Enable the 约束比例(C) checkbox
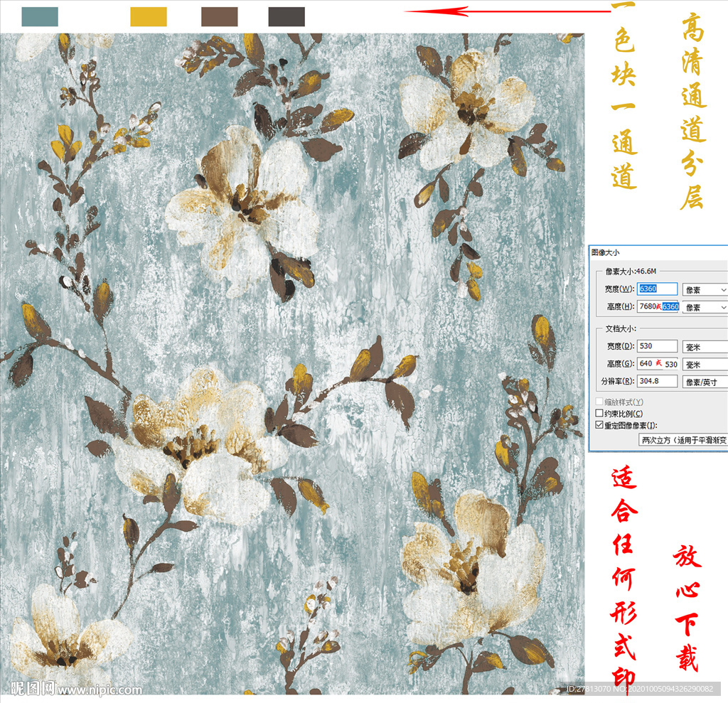Screen dimensions: 728x703 click(599, 413)
